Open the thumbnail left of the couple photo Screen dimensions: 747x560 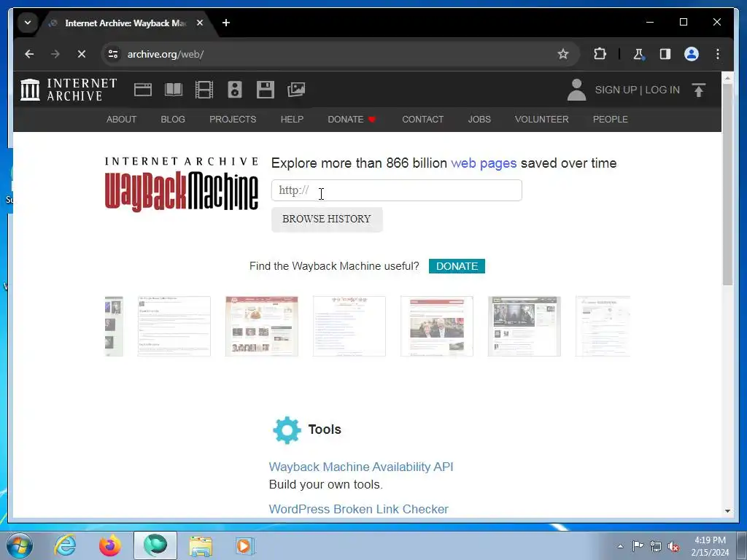349,326
